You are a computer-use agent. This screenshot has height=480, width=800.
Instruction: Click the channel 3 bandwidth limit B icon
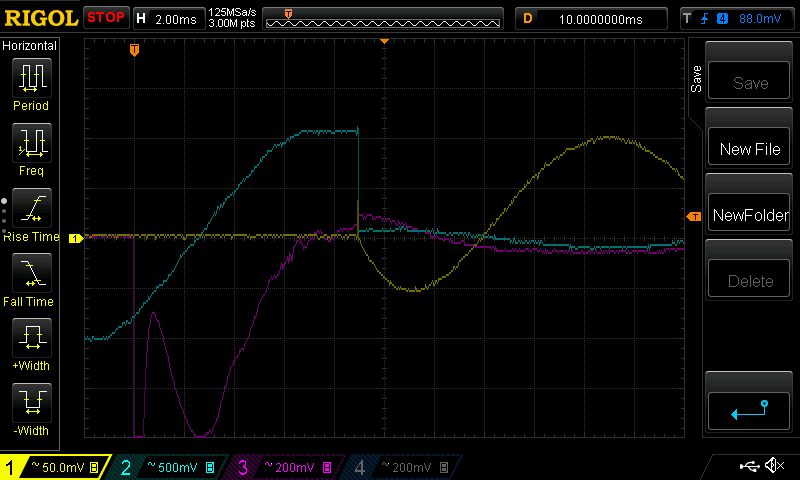tap(327, 467)
